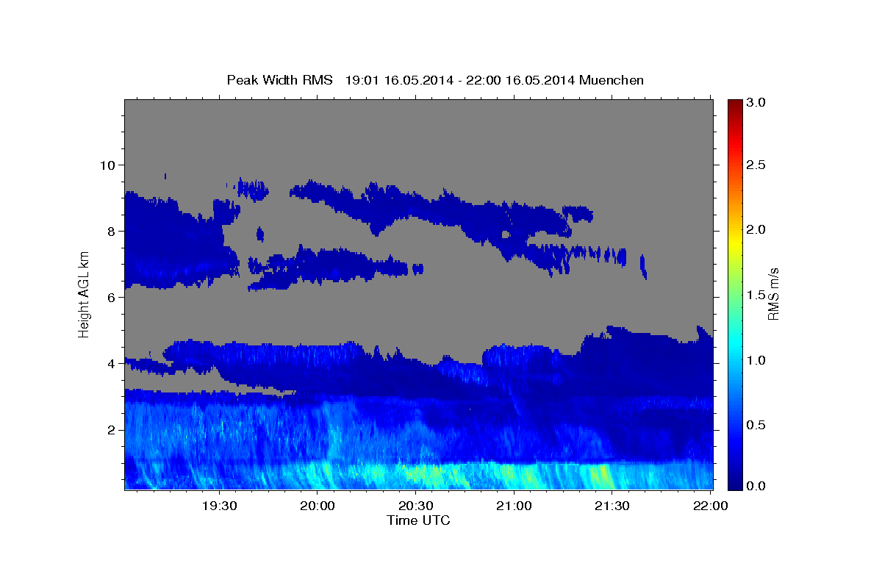Screen dimensions: 882x588
Task: Click the colorbar value 2.0
Action: [x=757, y=229]
